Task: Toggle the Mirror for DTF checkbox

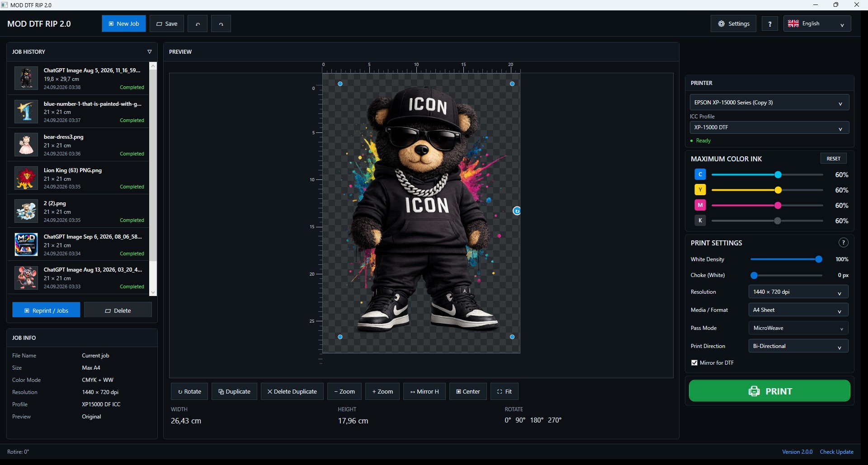Action: tap(694, 363)
